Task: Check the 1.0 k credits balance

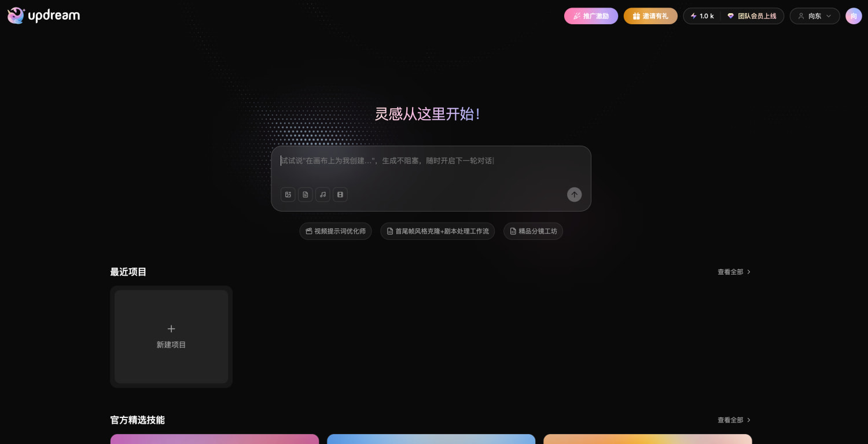Action: click(x=702, y=16)
